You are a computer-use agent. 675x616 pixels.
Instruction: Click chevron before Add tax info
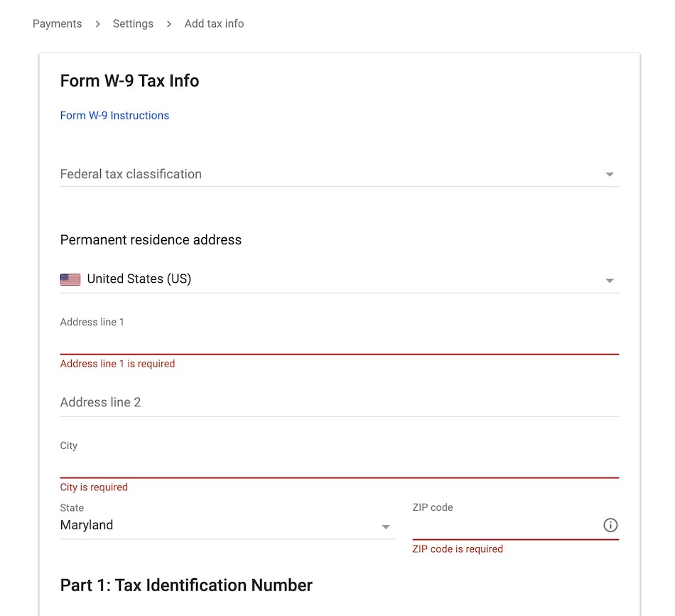169,24
